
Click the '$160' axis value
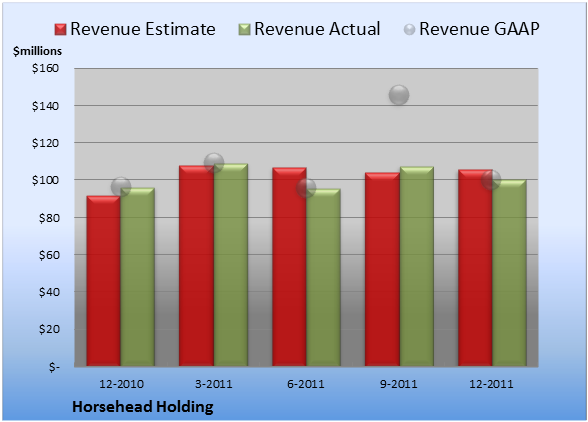[x=45, y=68]
